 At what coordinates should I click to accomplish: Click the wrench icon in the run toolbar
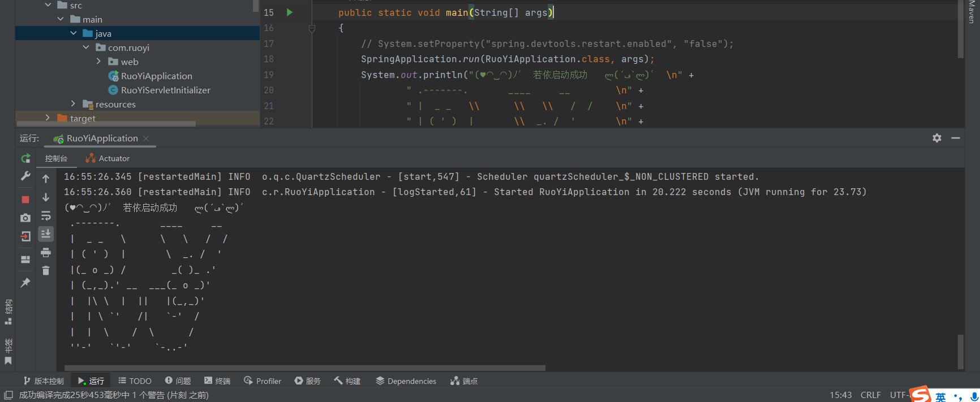[x=25, y=177]
